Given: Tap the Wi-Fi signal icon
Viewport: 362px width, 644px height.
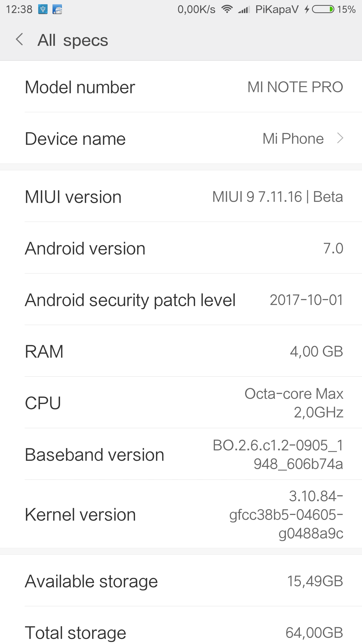Looking at the screenshot, I should (x=227, y=9).
